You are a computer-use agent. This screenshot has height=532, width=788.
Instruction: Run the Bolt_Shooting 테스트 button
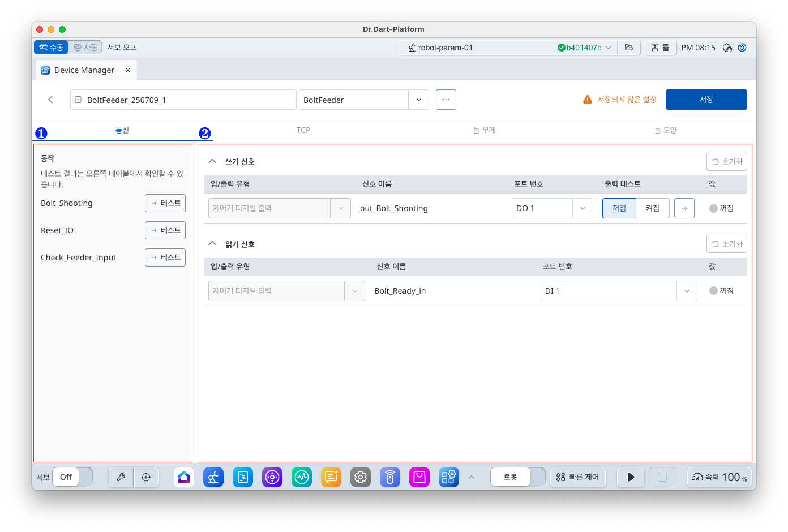click(165, 203)
